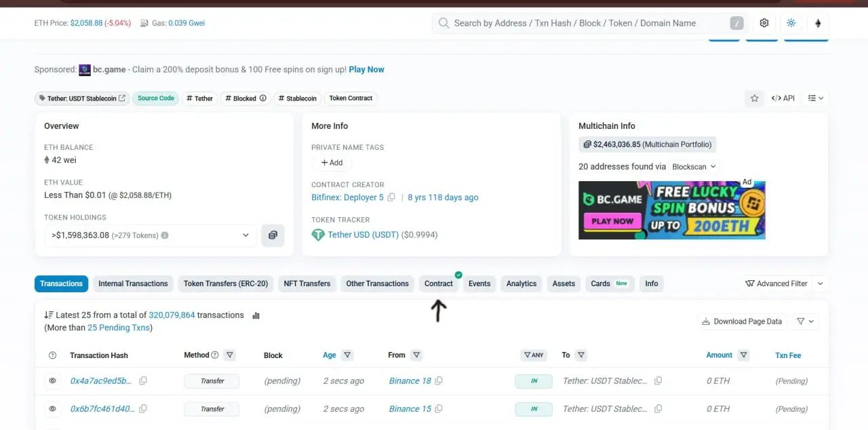The width and height of the screenshot is (868, 430).
Task: Filter the Age column
Action: click(x=347, y=355)
